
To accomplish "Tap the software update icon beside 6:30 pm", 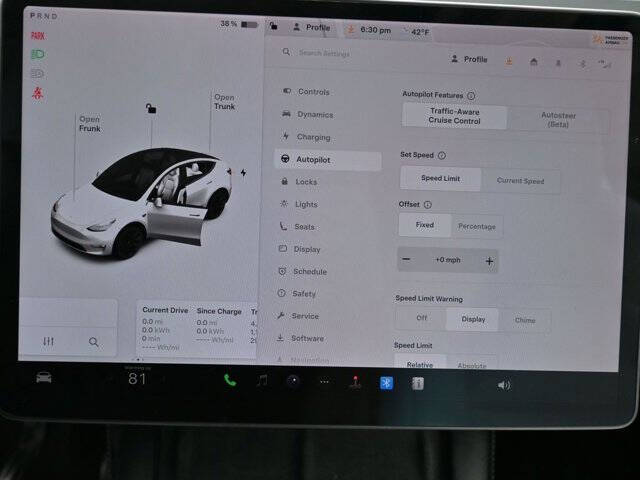I will 350,29.
